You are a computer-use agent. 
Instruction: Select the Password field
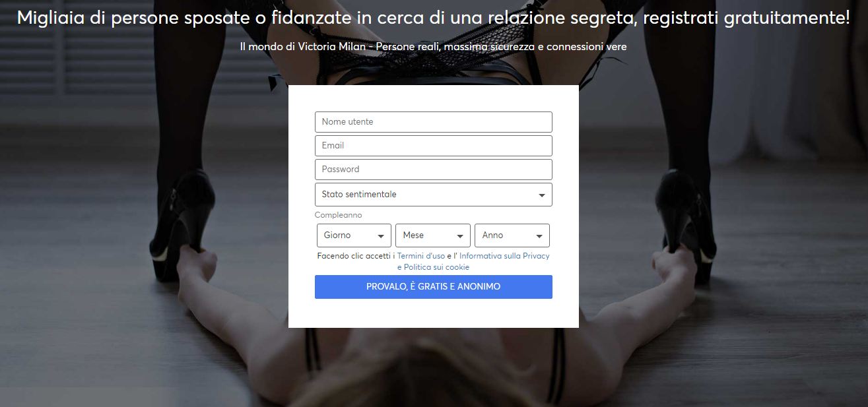pyautogui.click(x=433, y=170)
